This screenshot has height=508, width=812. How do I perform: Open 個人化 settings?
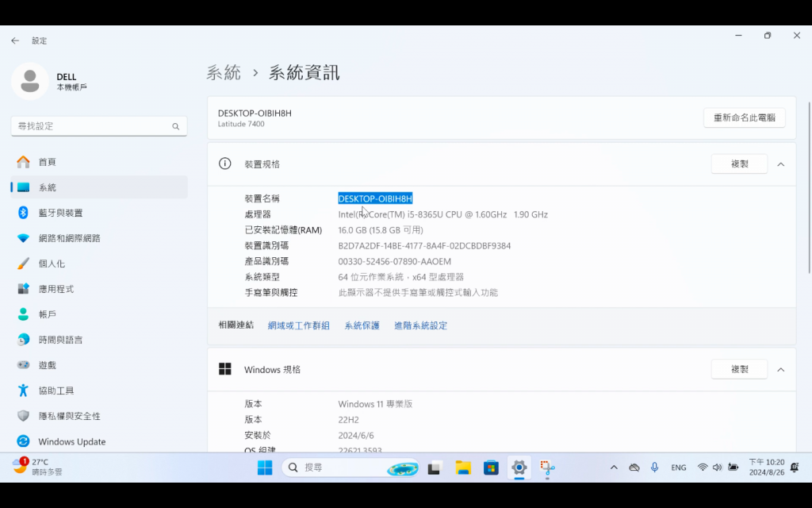point(99,264)
